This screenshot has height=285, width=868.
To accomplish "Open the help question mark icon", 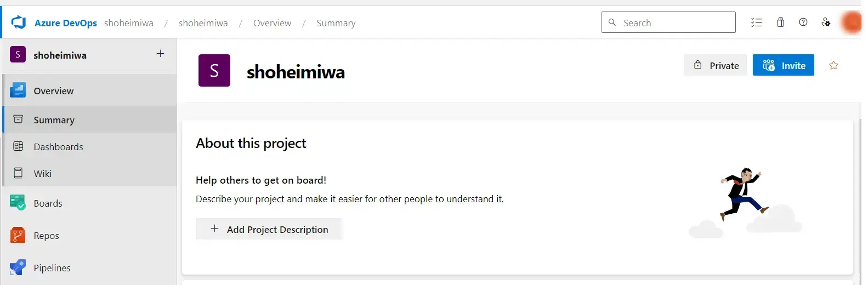I will 803,22.
